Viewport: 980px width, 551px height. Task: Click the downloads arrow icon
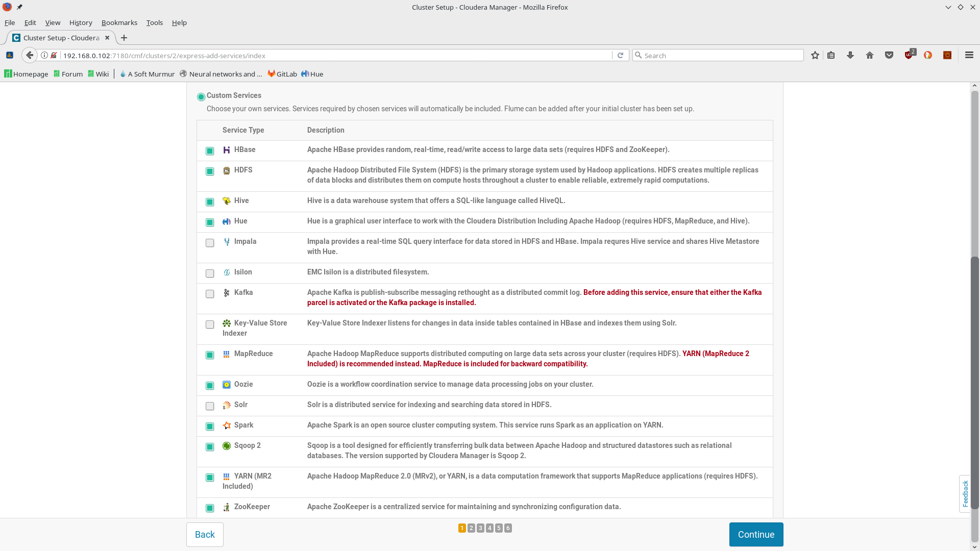coord(850,56)
